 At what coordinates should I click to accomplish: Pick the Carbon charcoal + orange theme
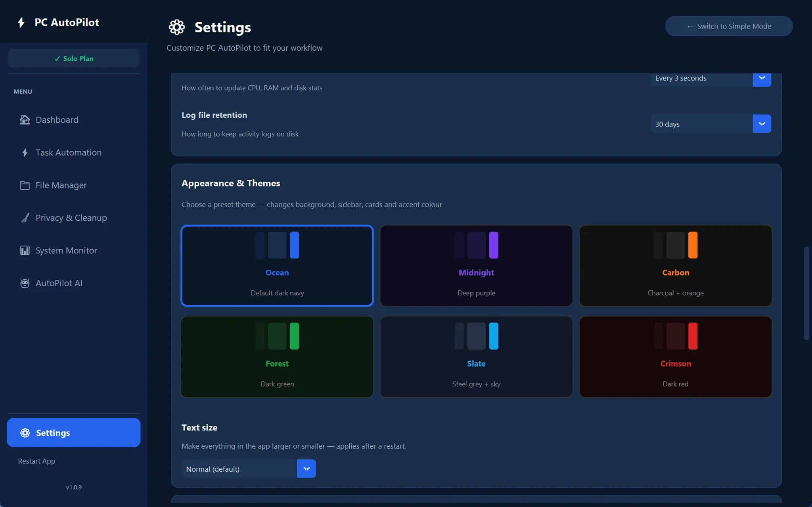(x=676, y=266)
